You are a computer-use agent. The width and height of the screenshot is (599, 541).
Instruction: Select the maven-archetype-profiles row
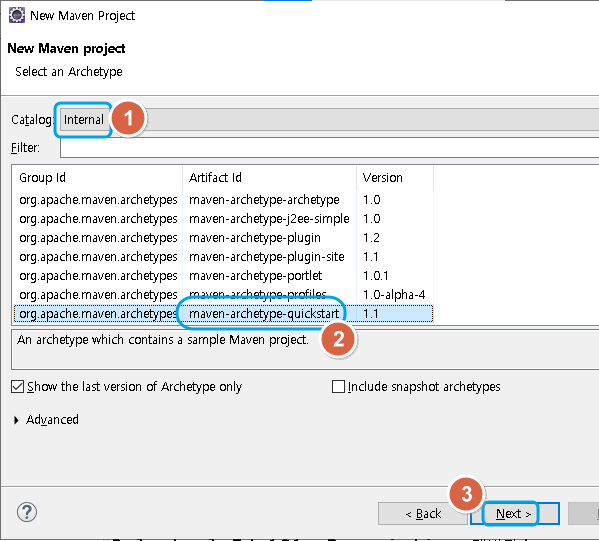tap(223, 295)
